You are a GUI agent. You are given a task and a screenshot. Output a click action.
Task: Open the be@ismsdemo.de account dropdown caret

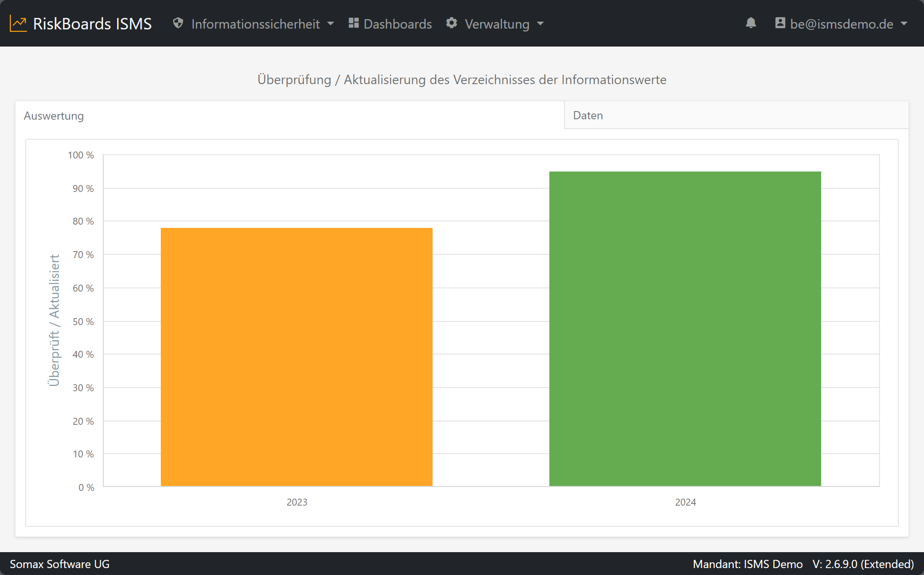click(x=904, y=24)
